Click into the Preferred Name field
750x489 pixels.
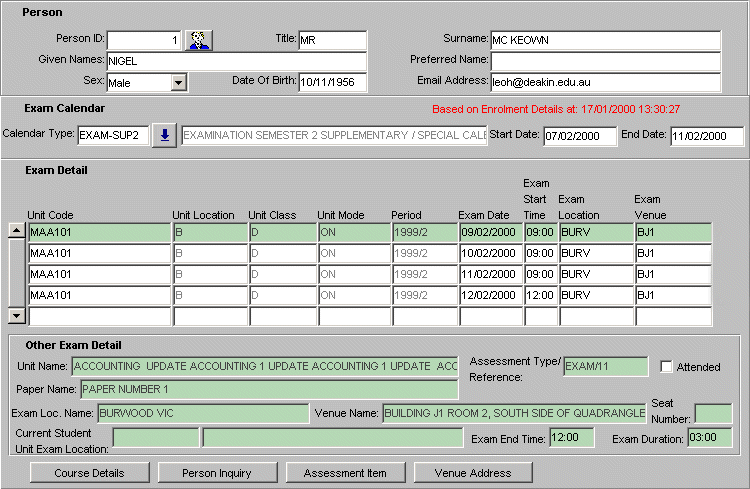pyautogui.click(x=604, y=61)
